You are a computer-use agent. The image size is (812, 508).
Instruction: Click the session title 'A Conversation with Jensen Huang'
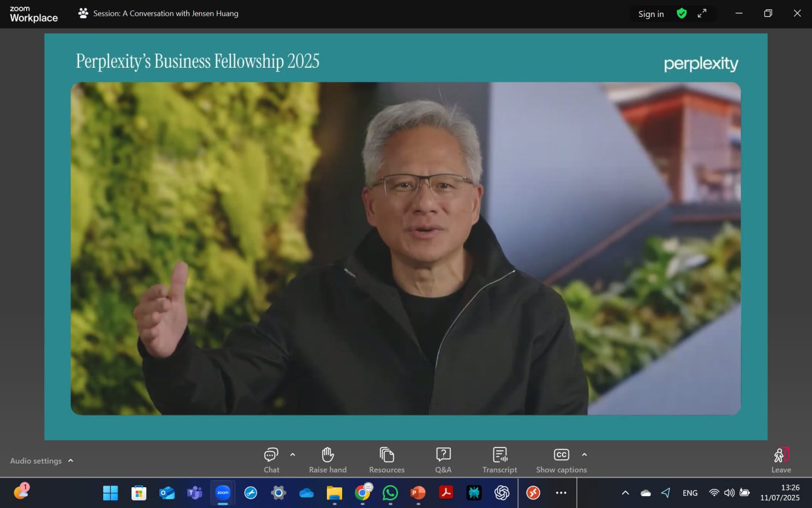pyautogui.click(x=181, y=13)
